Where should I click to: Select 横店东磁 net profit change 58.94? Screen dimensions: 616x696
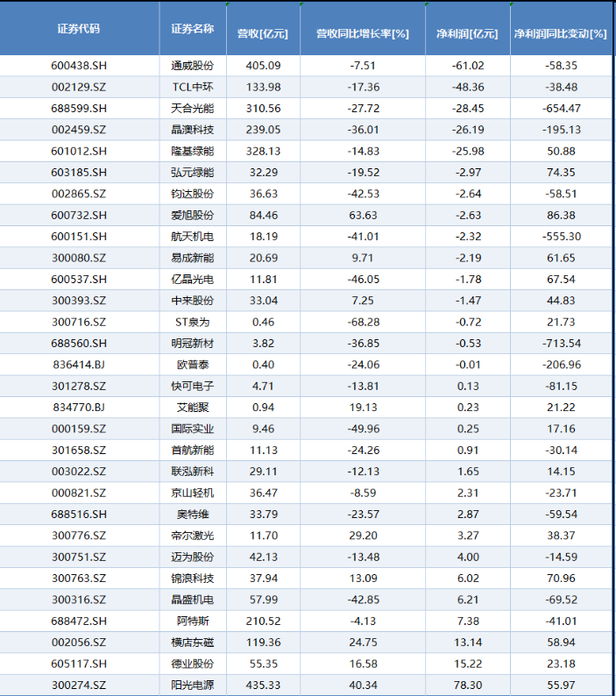(x=561, y=643)
